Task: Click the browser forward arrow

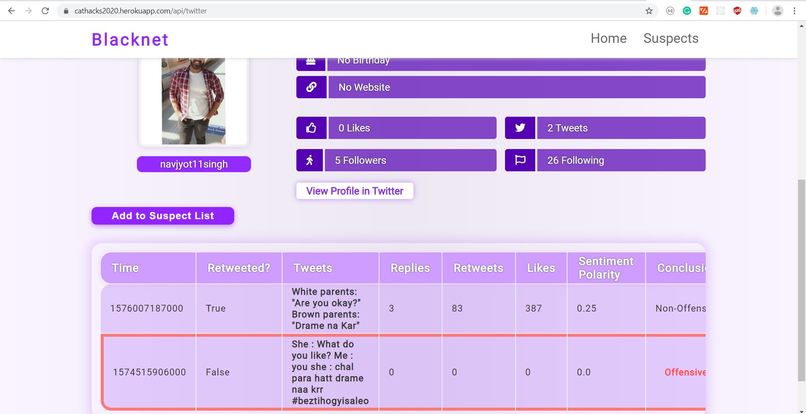Action: click(x=28, y=10)
